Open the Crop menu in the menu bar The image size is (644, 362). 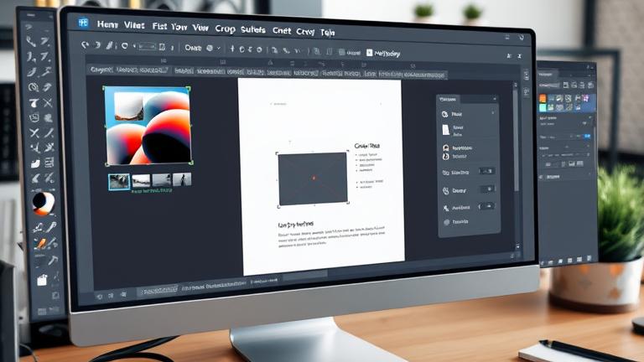[x=225, y=29]
